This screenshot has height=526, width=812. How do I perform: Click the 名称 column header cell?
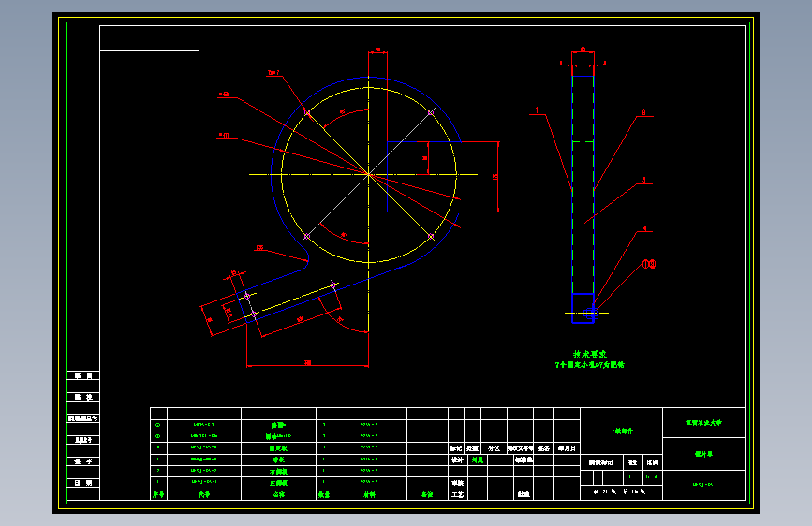tap(278, 494)
